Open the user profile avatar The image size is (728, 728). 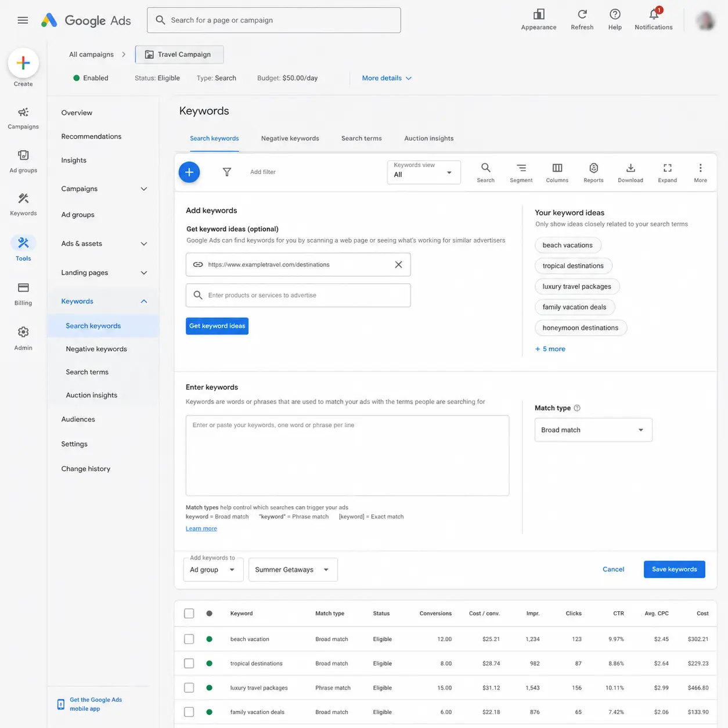pyautogui.click(x=705, y=20)
